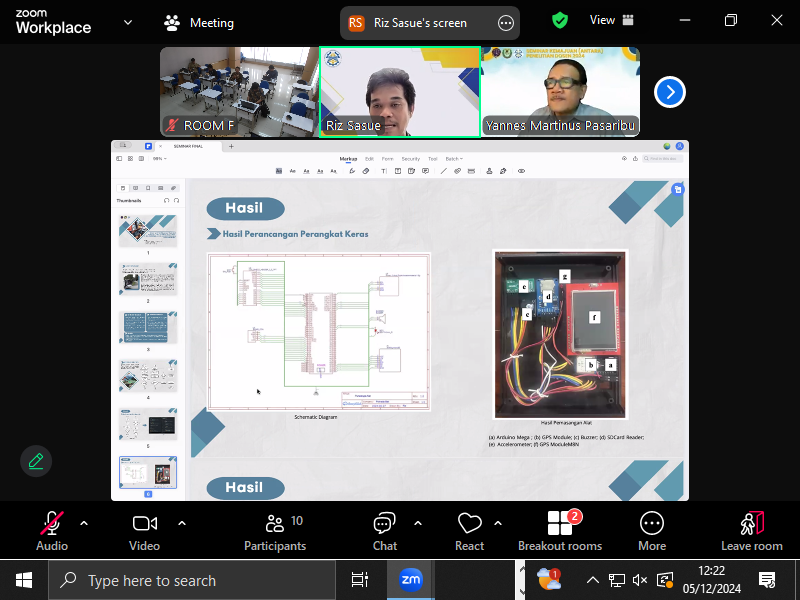The height and width of the screenshot is (600, 800).
Task: Click the green security shield icon
Action: 560,20
